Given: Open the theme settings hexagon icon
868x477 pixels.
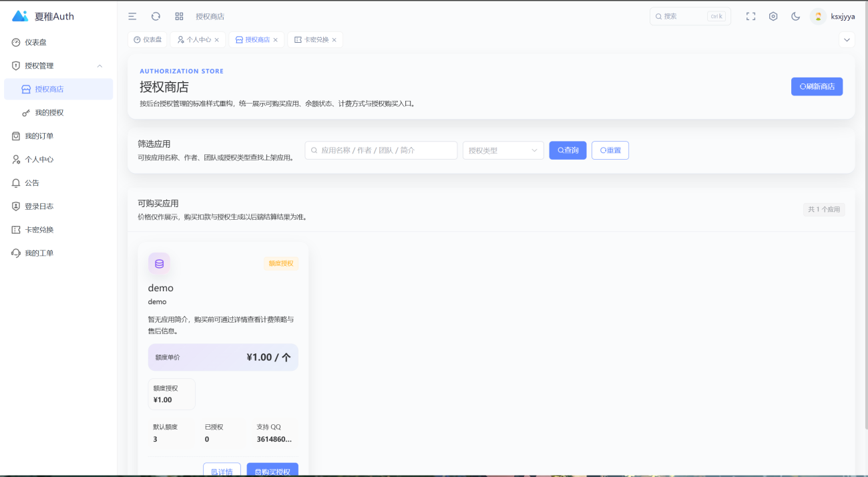Looking at the screenshot, I should [773, 16].
